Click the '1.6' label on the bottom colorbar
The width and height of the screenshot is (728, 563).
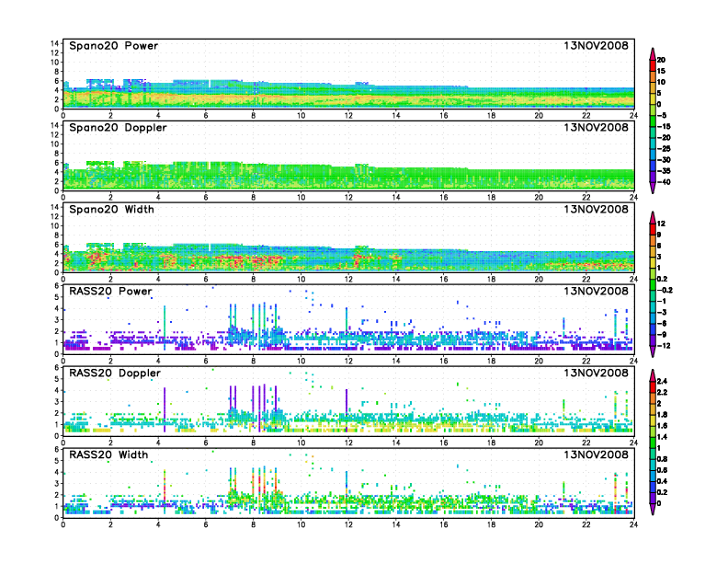(x=662, y=426)
